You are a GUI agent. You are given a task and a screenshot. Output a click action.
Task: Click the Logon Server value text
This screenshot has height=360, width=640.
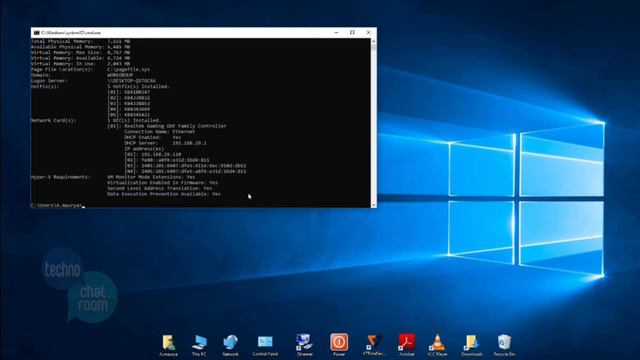[131, 81]
